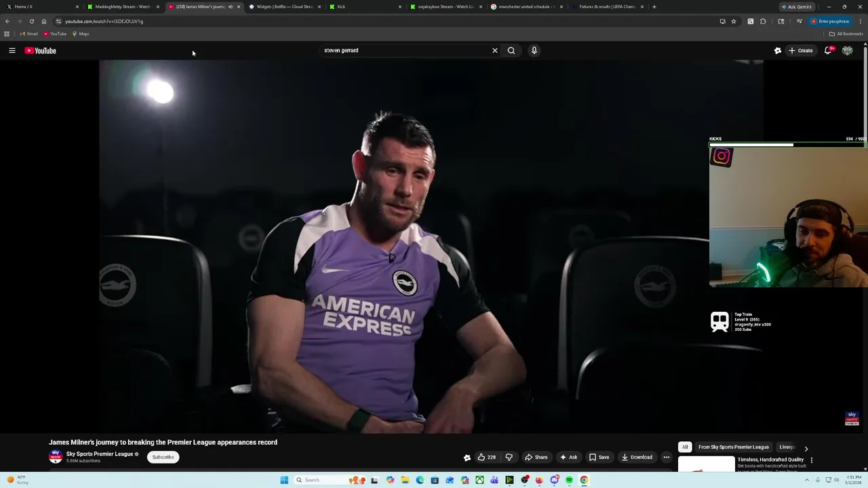Open Gmail bookmark
The image size is (868, 488).
coord(29,34)
